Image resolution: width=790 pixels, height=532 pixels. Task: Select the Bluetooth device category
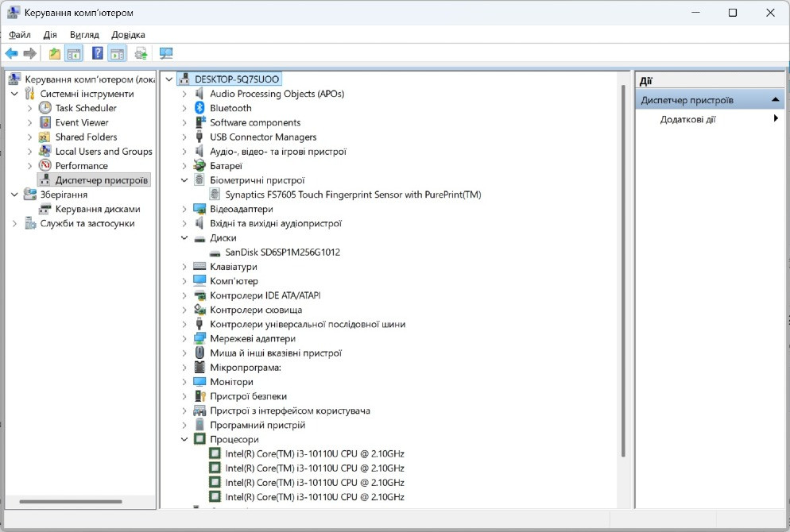(x=230, y=108)
